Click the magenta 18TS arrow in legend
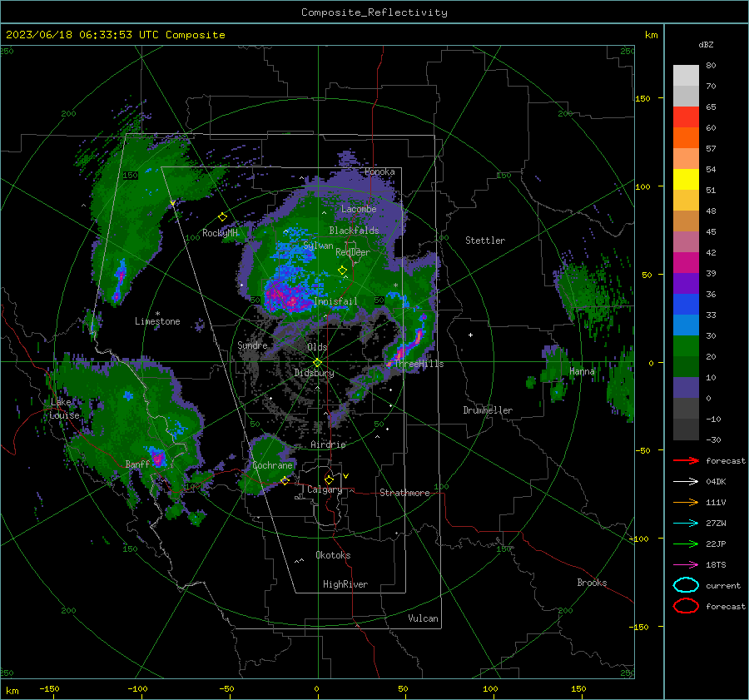This screenshot has width=749, height=700. (686, 565)
